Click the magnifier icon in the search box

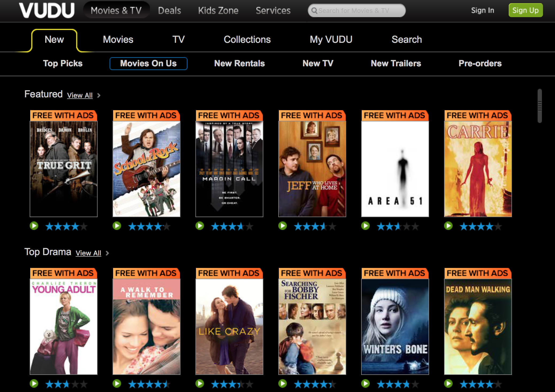[314, 11]
